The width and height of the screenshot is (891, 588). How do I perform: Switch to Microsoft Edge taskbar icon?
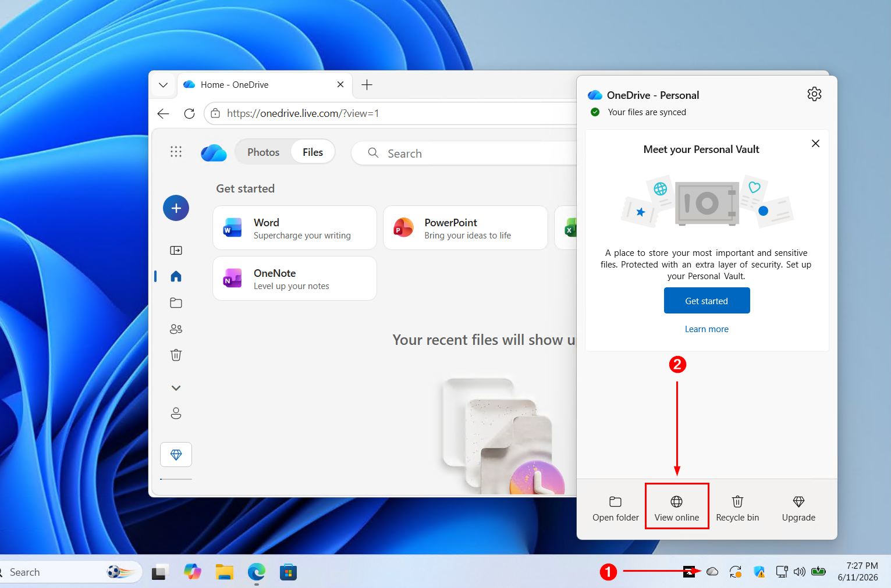pos(256,572)
